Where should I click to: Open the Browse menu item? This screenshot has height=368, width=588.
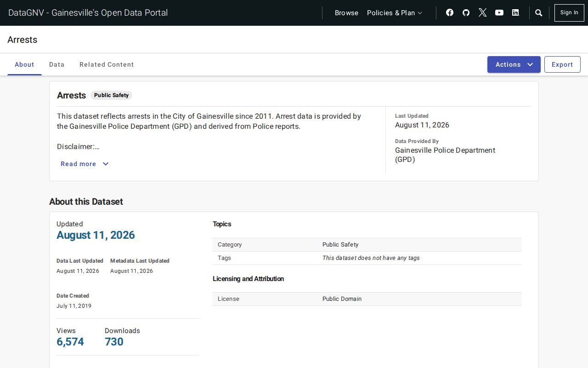click(346, 13)
